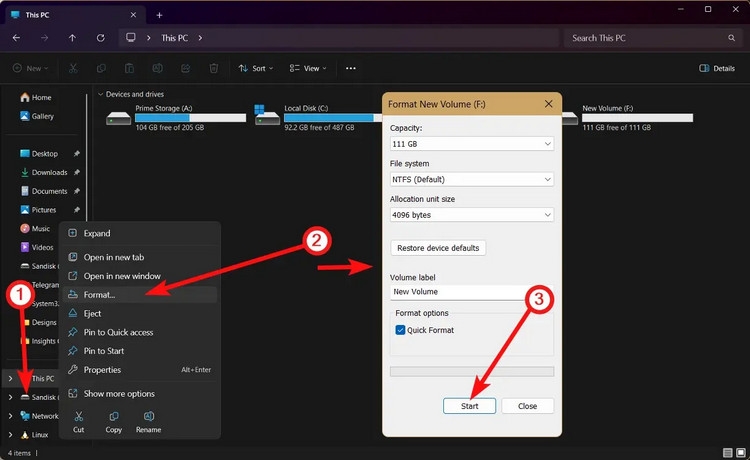The image size is (750, 460).
Task: Click the Copy icon in context menu
Action: click(114, 416)
